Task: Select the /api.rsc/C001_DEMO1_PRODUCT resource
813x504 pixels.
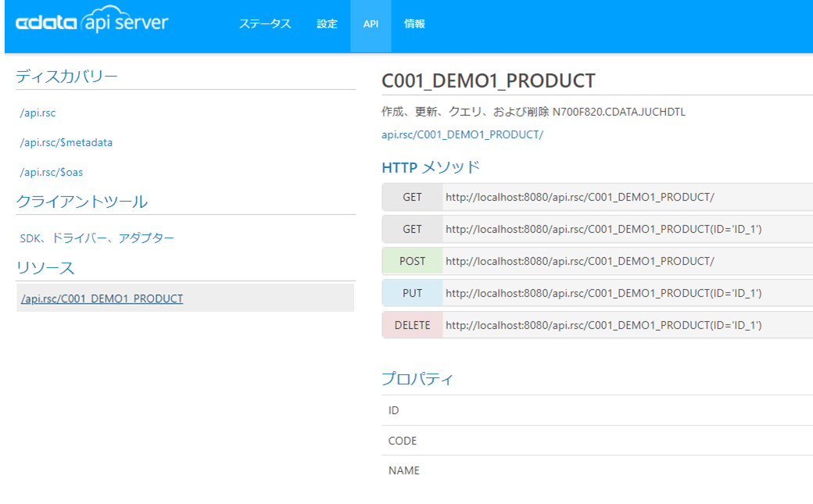Action: coord(102,298)
